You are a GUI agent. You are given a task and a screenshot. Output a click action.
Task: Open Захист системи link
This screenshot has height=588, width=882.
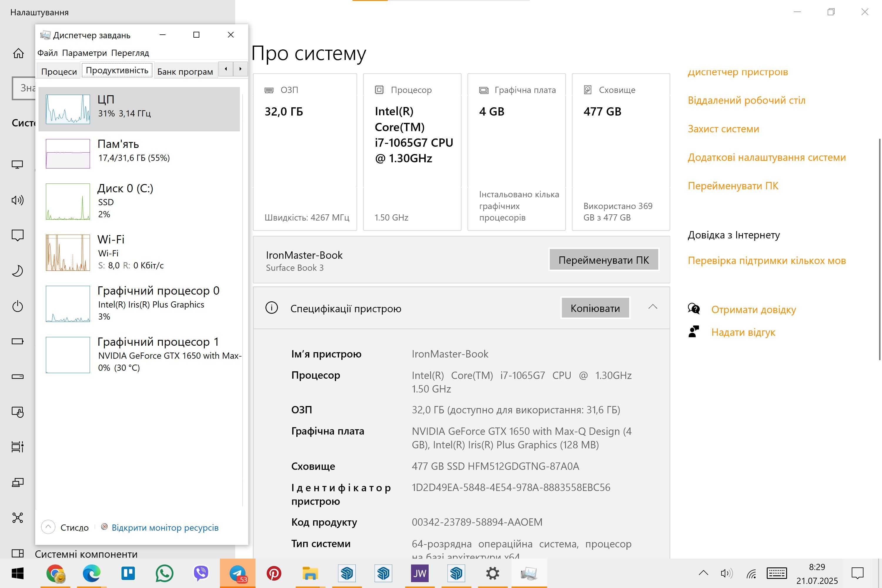tap(723, 129)
